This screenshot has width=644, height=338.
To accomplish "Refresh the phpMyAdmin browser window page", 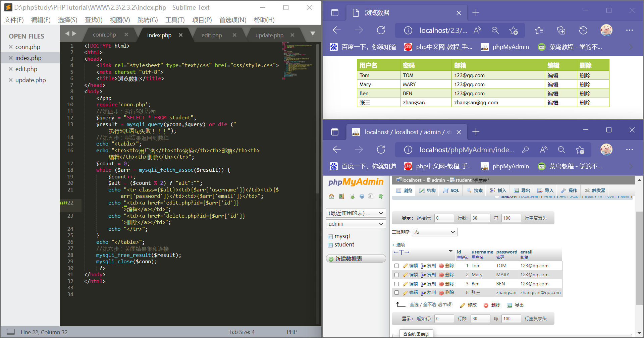I will point(381,150).
